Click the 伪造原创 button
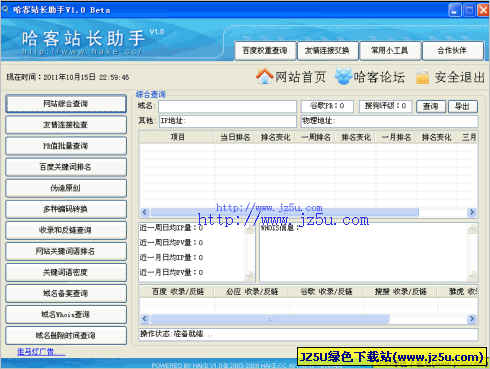The height and width of the screenshot is (369, 490). [x=66, y=188]
